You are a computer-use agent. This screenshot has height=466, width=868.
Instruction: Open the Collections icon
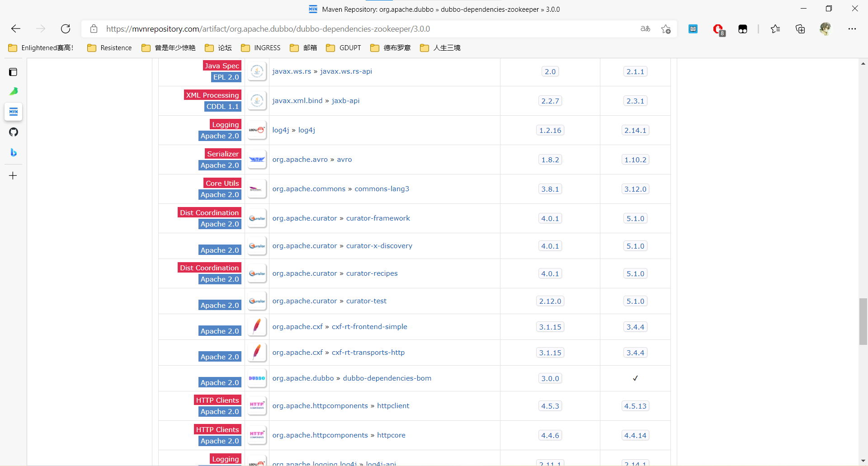(800, 29)
